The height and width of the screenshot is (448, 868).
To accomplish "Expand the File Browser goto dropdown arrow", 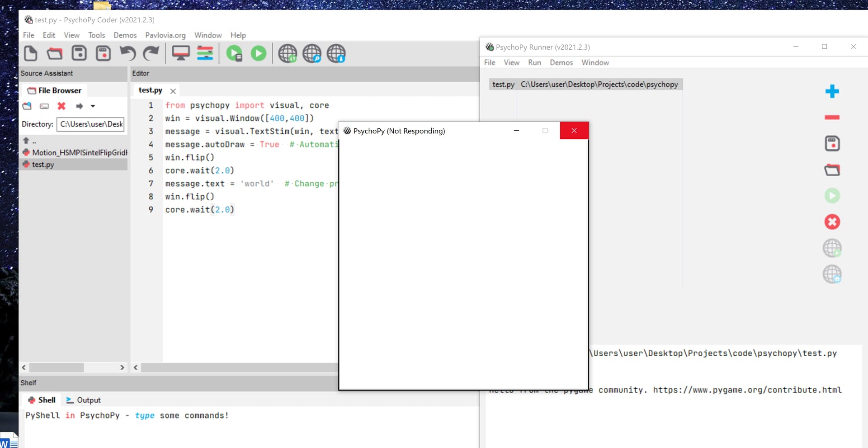I will [93, 106].
